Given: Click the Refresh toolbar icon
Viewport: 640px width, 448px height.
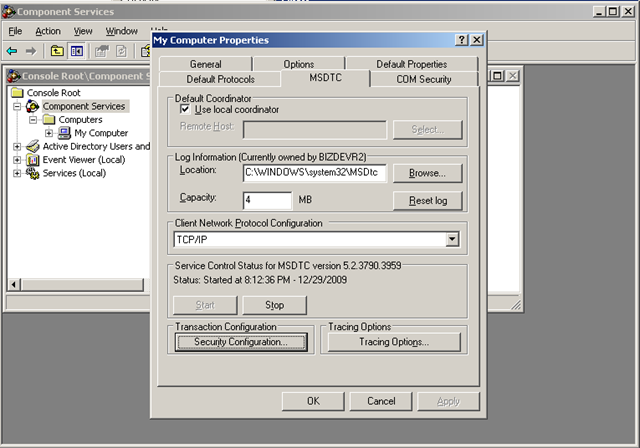Looking at the screenshot, I should pos(121,51).
